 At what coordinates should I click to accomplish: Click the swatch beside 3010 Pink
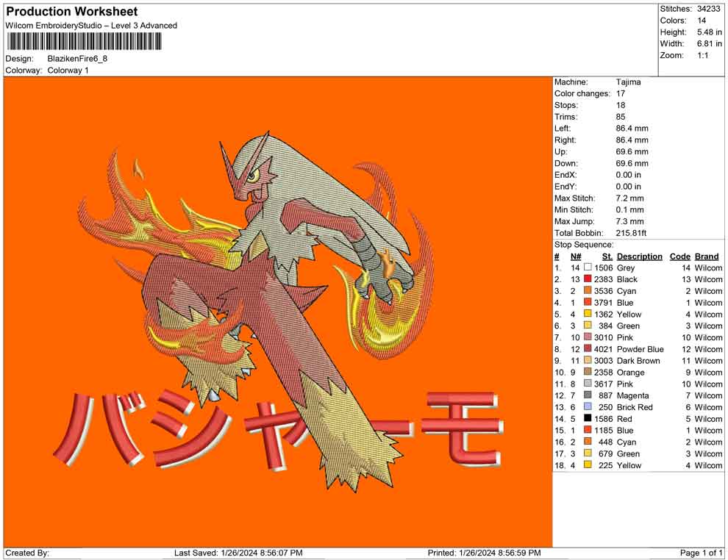(x=588, y=337)
